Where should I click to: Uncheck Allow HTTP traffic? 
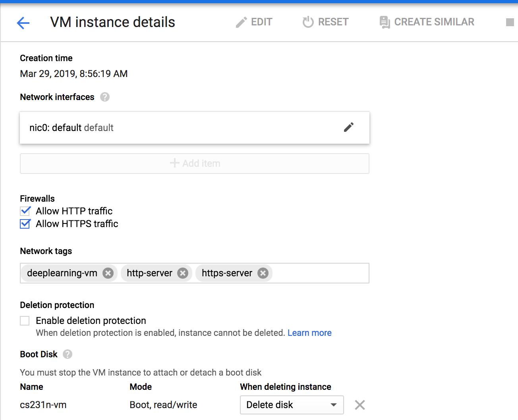[25, 211]
